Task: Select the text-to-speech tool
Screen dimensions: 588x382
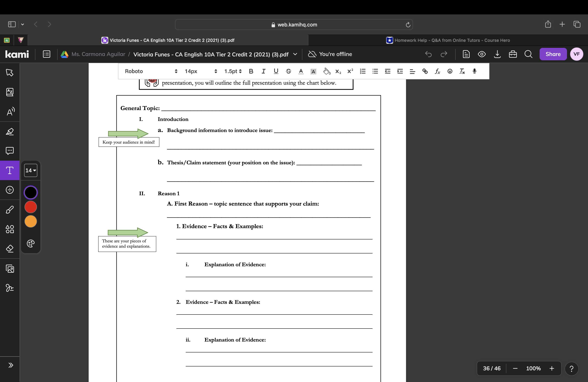Action: 10,111
